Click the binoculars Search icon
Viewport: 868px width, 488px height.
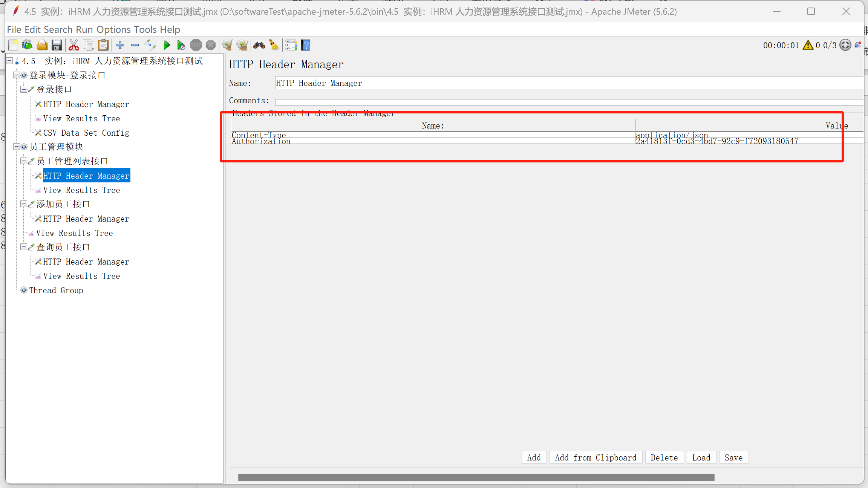click(x=259, y=45)
